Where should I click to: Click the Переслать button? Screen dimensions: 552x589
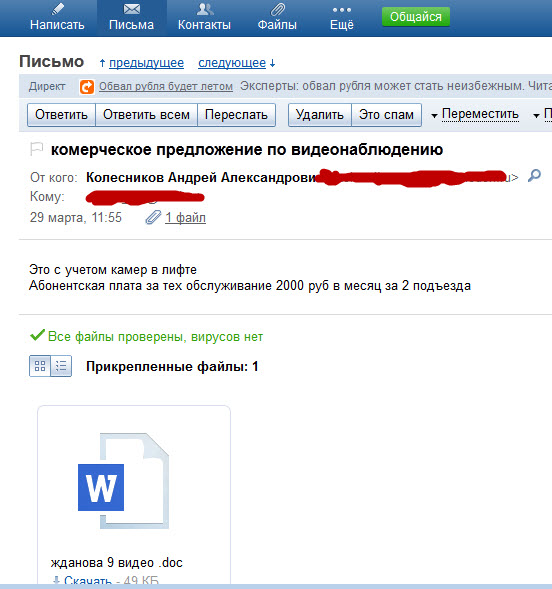coord(236,115)
